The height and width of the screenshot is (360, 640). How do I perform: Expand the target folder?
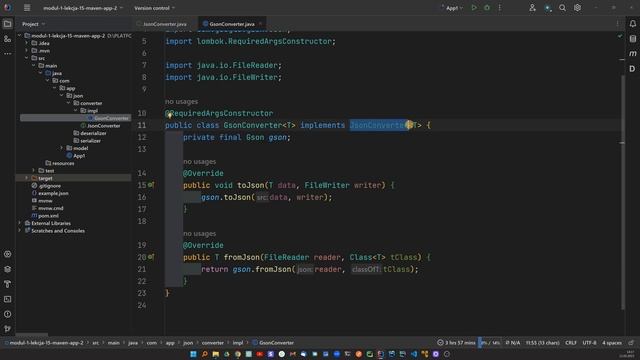[x=27, y=178]
